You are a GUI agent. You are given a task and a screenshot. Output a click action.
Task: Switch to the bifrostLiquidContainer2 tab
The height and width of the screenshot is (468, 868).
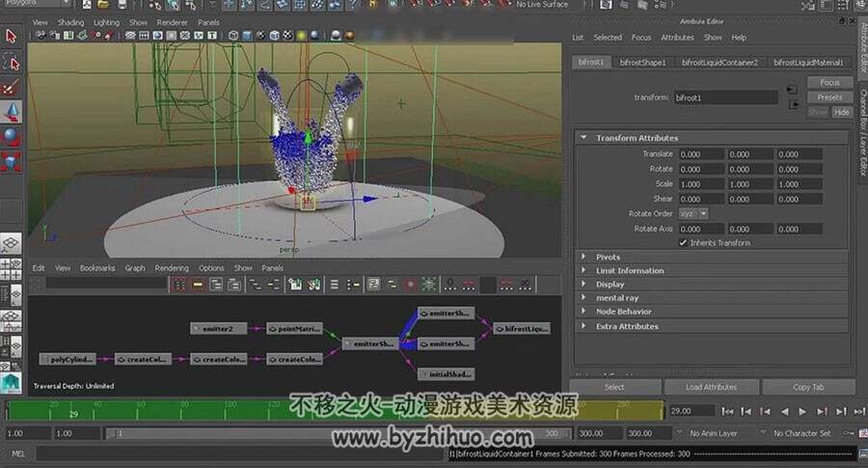click(x=719, y=63)
